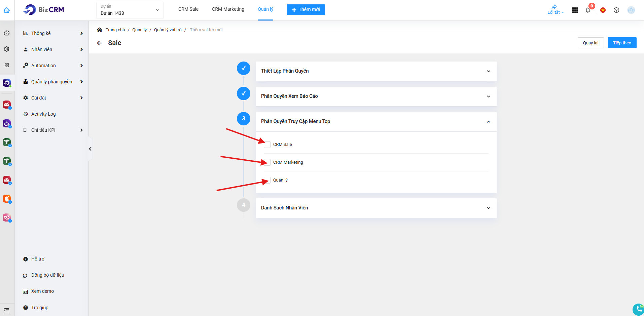644x316 pixels.
Task: Open the Dự án 1433 project dropdown
Action: 130,10
